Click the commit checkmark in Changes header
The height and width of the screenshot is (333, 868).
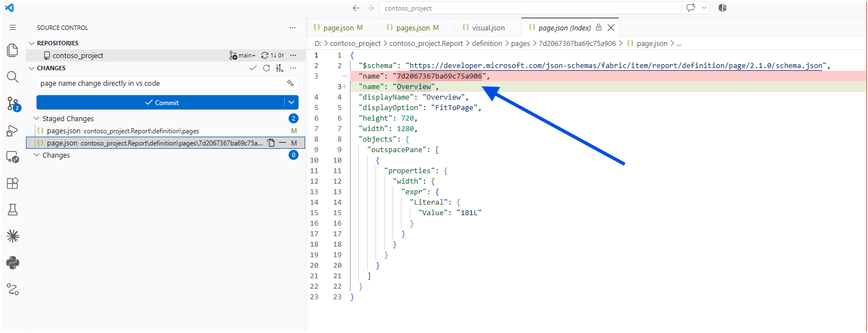coord(253,68)
